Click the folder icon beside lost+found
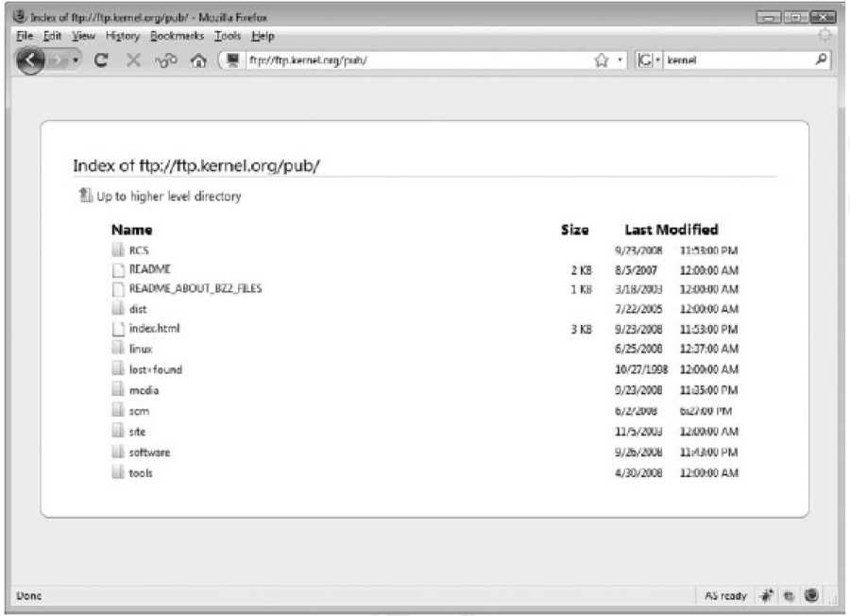 point(118,368)
